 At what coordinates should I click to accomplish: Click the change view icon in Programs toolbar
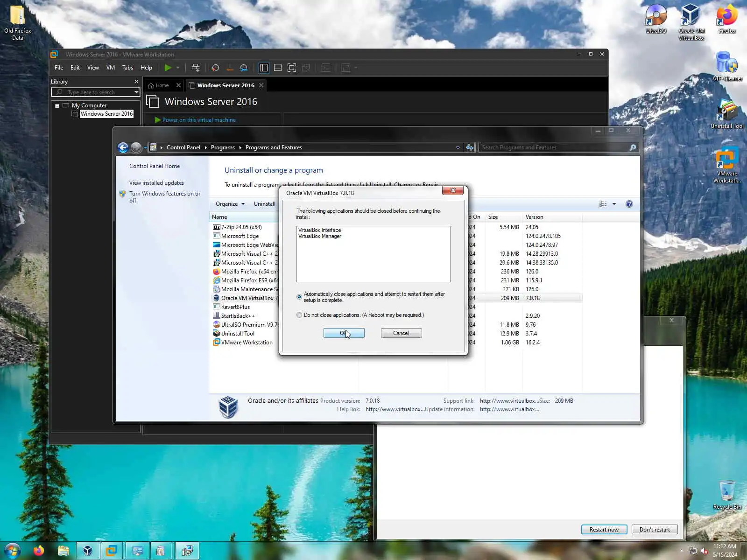[x=603, y=204]
